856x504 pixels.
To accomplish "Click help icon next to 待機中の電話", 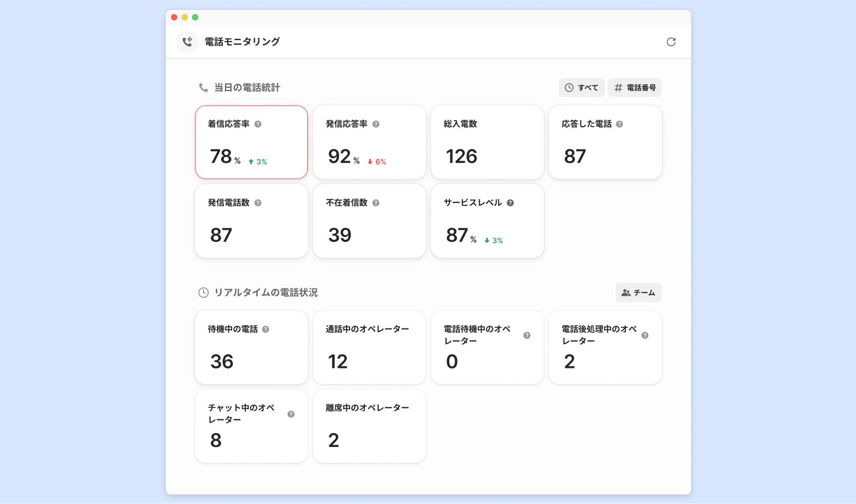I will [266, 330].
